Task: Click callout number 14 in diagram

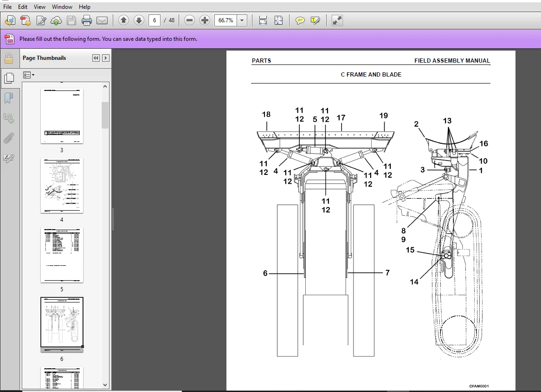Action: pos(414,282)
